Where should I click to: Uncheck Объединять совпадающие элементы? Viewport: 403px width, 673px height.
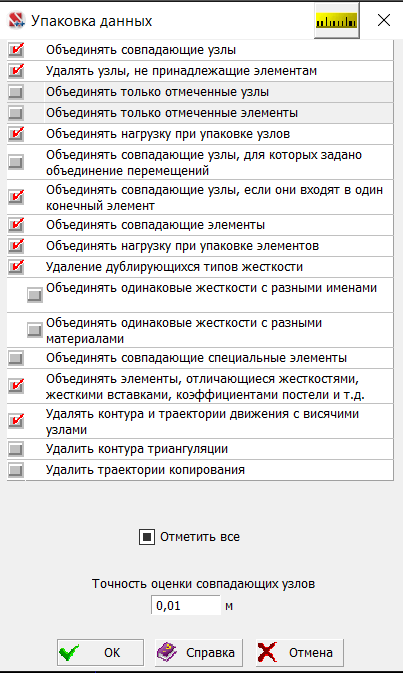point(16,225)
